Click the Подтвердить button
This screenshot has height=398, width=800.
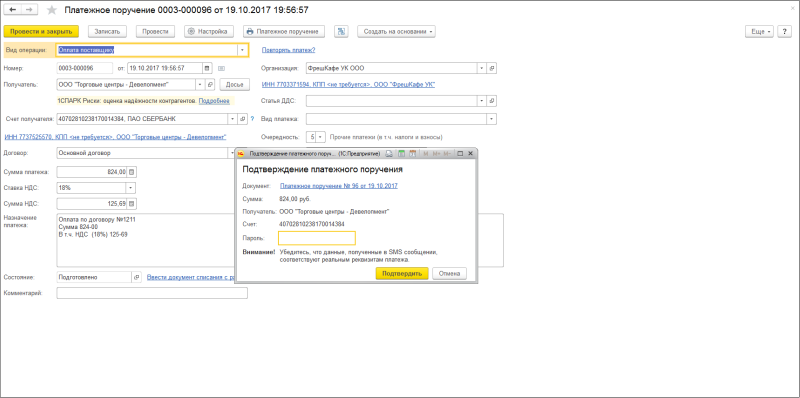click(402, 273)
